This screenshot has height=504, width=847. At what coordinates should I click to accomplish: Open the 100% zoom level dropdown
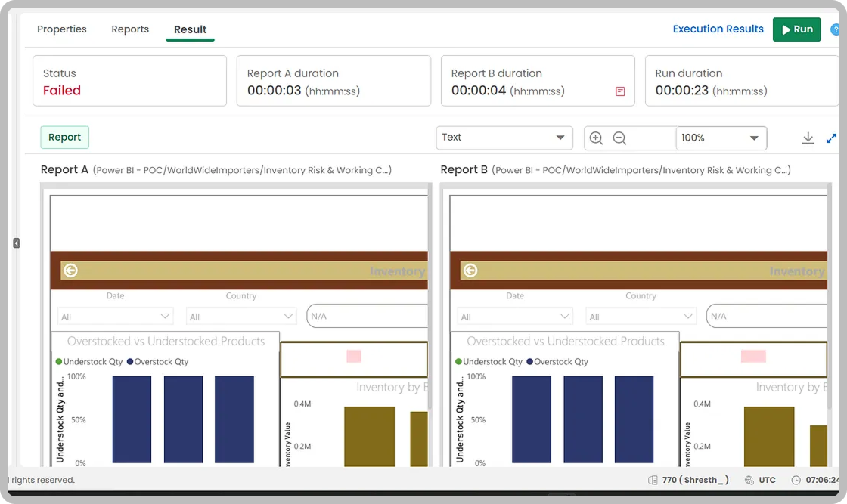[x=721, y=138]
